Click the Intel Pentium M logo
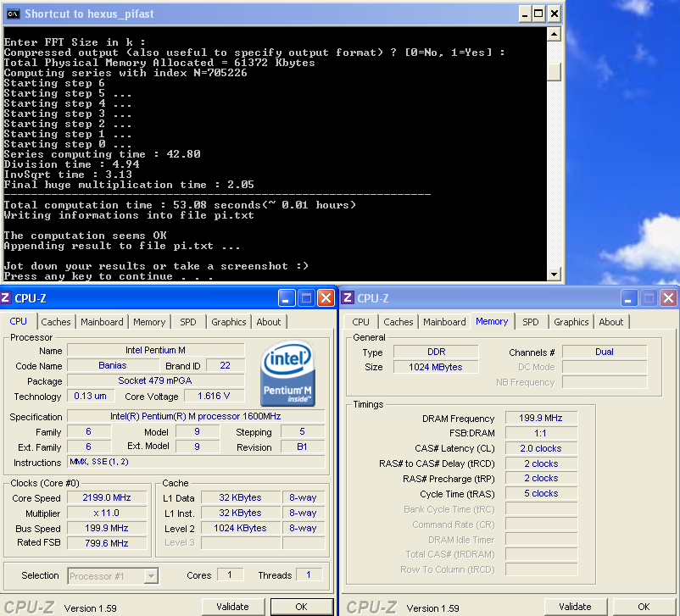Screen dimensions: 680x616 (287, 373)
